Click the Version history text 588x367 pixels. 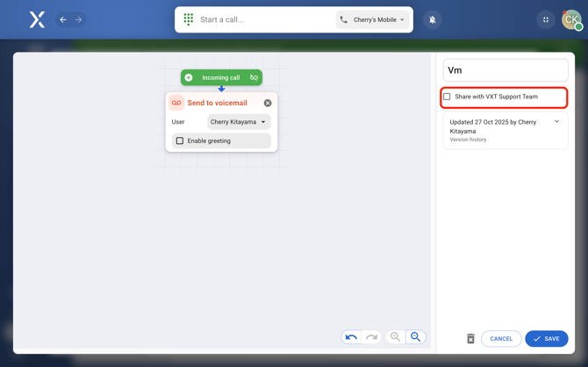point(468,140)
